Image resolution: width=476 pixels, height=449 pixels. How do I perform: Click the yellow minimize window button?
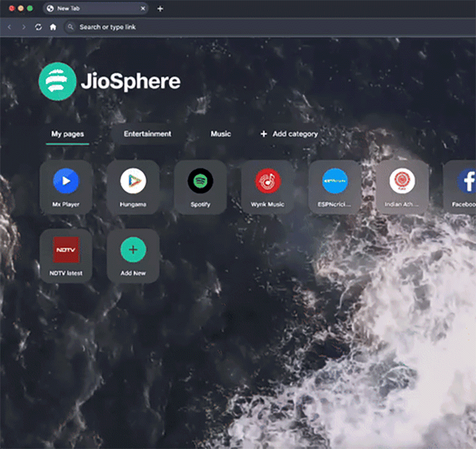[21, 9]
